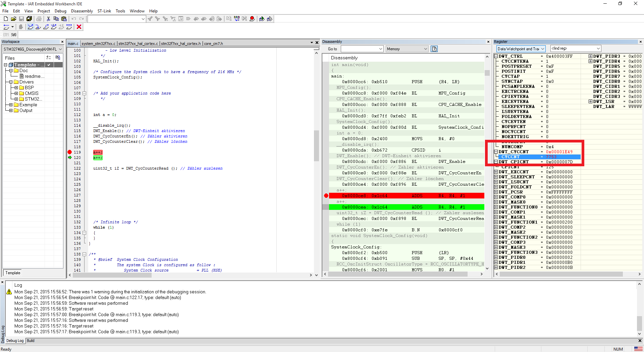Viewport: 644px width, 352px height.
Task: Click the Log panel vertical scrollbar
Action: [x=639, y=323]
